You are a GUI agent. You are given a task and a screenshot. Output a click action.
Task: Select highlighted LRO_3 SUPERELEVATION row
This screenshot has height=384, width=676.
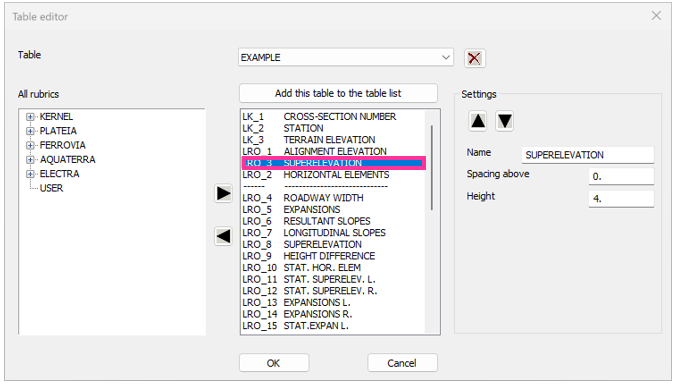tap(334, 163)
